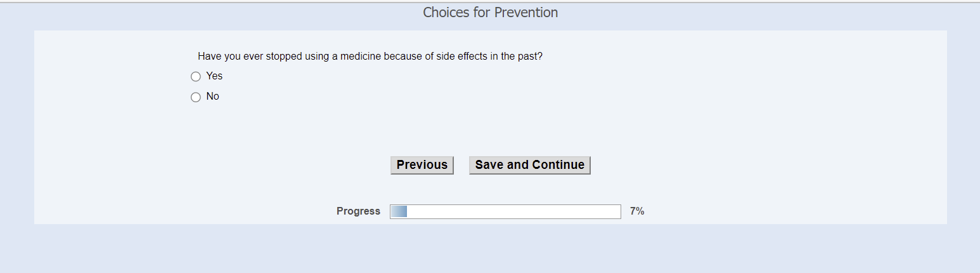The image size is (980, 273).
Task: Click the words "side effects" in the question
Action: tap(460, 56)
